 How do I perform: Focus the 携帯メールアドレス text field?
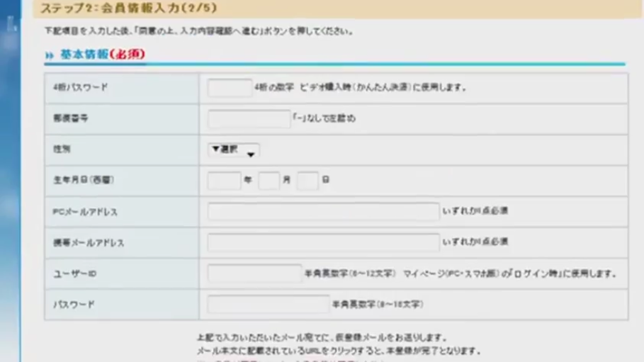(x=323, y=242)
